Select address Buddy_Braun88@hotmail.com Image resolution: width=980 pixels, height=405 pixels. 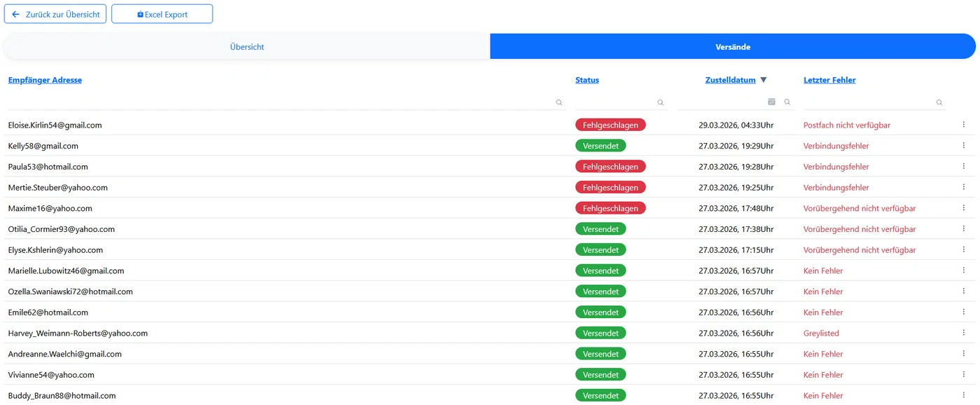tap(62, 395)
